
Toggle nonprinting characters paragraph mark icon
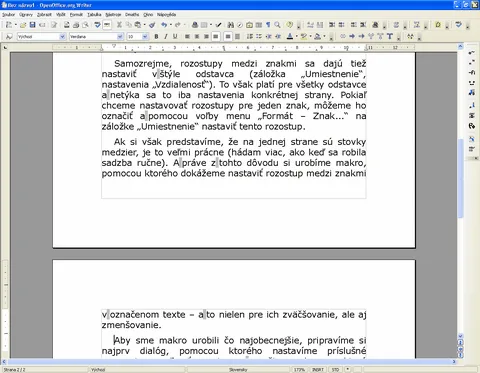click(268, 25)
